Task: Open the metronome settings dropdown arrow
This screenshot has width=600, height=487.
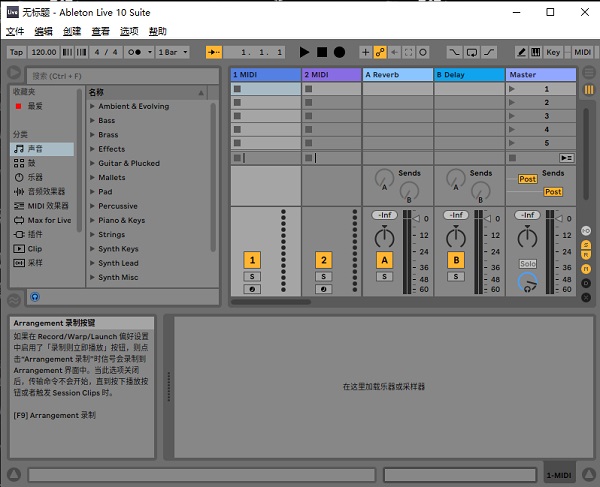Action: (150, 52)
